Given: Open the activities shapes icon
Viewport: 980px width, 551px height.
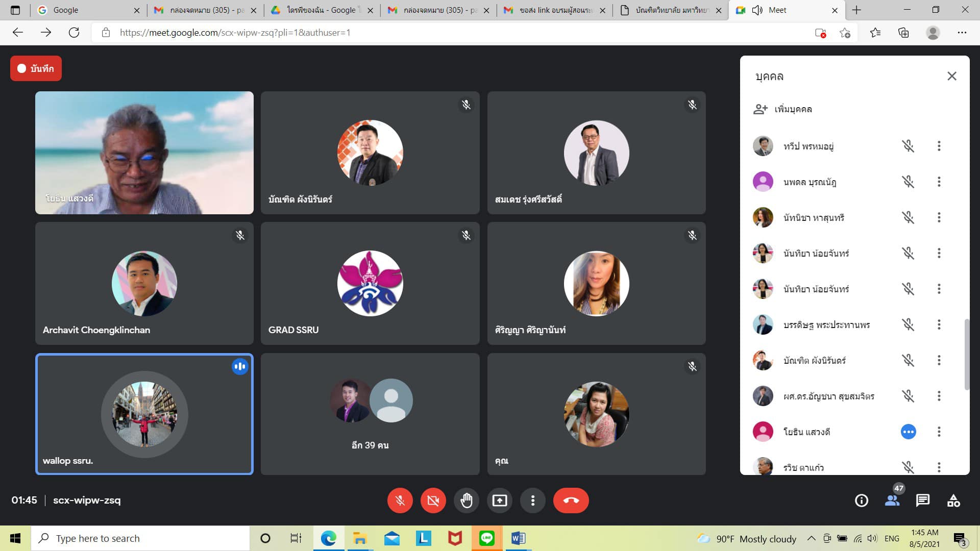Looking at the screenshot, I should (x=953, y=500).
